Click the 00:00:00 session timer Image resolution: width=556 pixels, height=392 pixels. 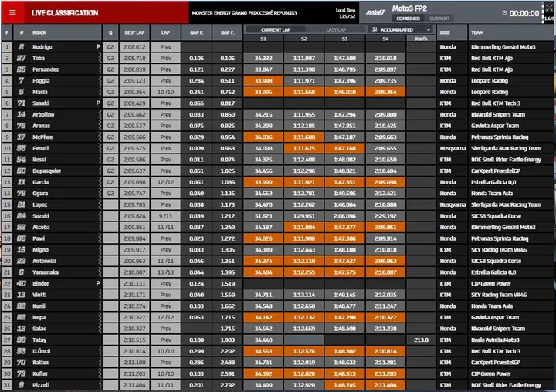click(524, 13)
